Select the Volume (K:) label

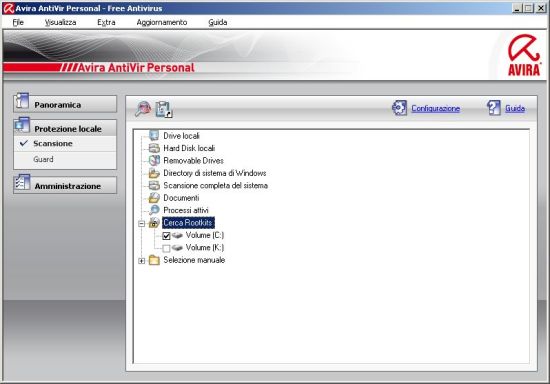(205, 248)
